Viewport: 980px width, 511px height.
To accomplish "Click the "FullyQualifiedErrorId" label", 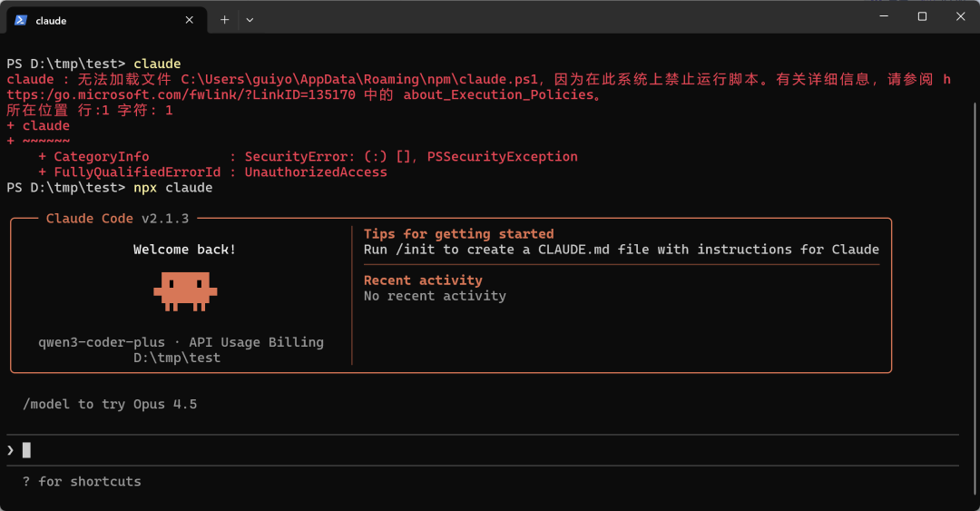I will 138,172.
